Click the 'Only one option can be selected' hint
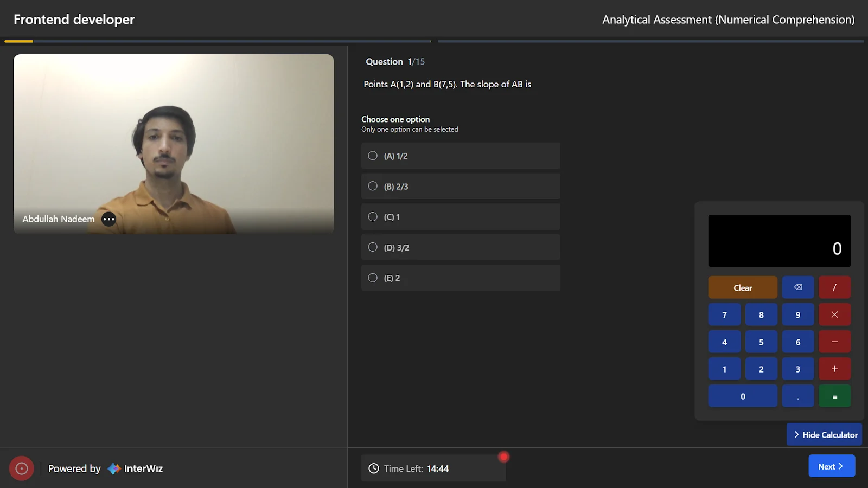 click(410, 130)
